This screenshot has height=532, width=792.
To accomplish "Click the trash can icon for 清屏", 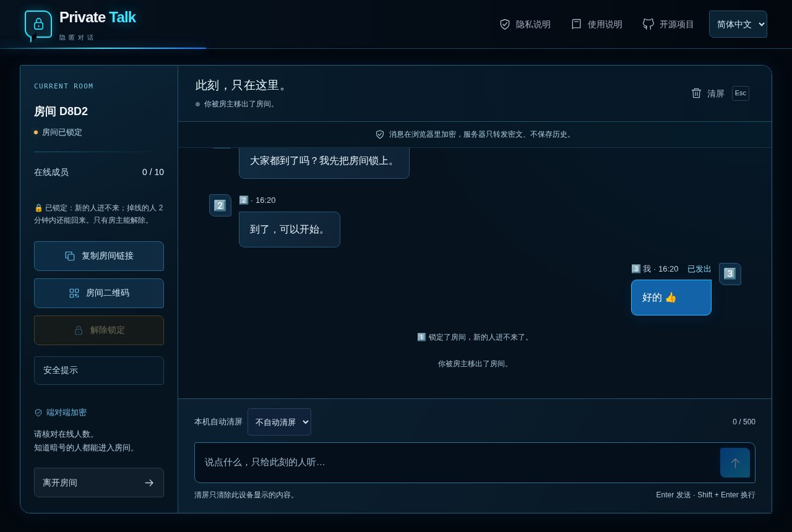I will [696, 93].
